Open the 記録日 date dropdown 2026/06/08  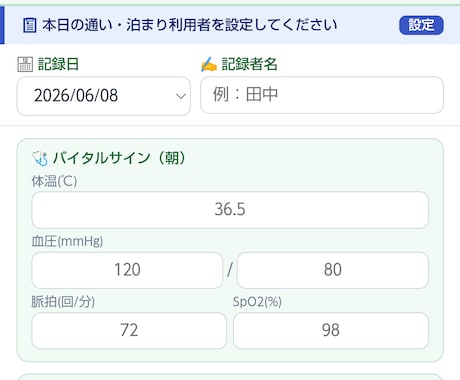104,96
